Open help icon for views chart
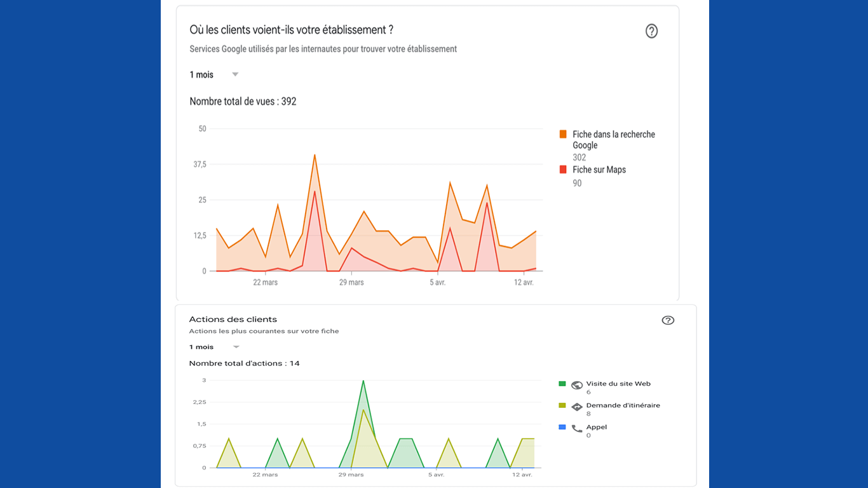The width and height of the screenshot is (868, 488). (x=651, y=31)
